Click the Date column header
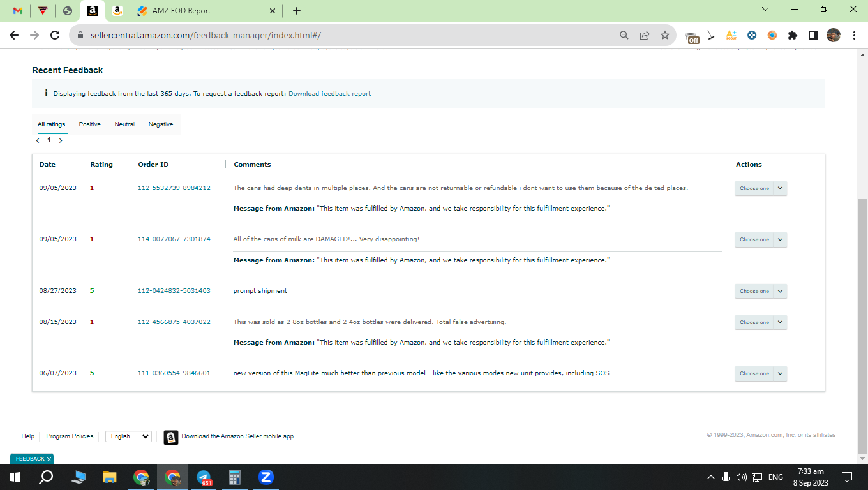Screen dimensions: 868x490 tap(47, 164)
